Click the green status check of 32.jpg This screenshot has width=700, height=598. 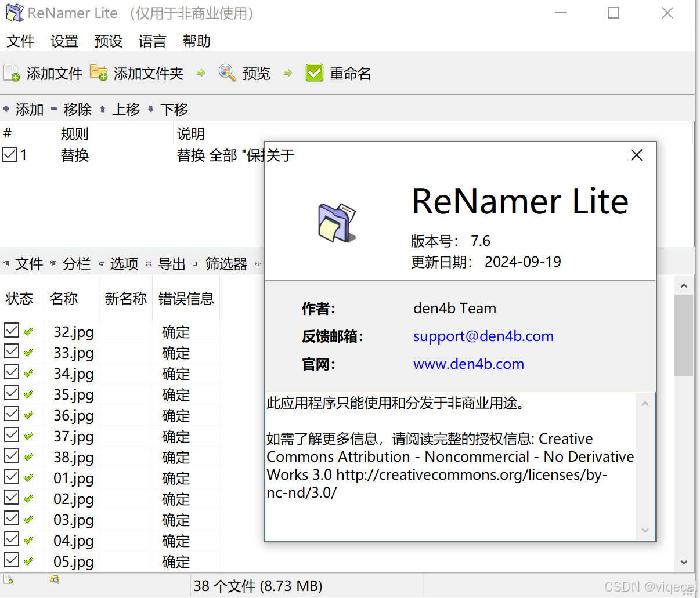[28, 332]
